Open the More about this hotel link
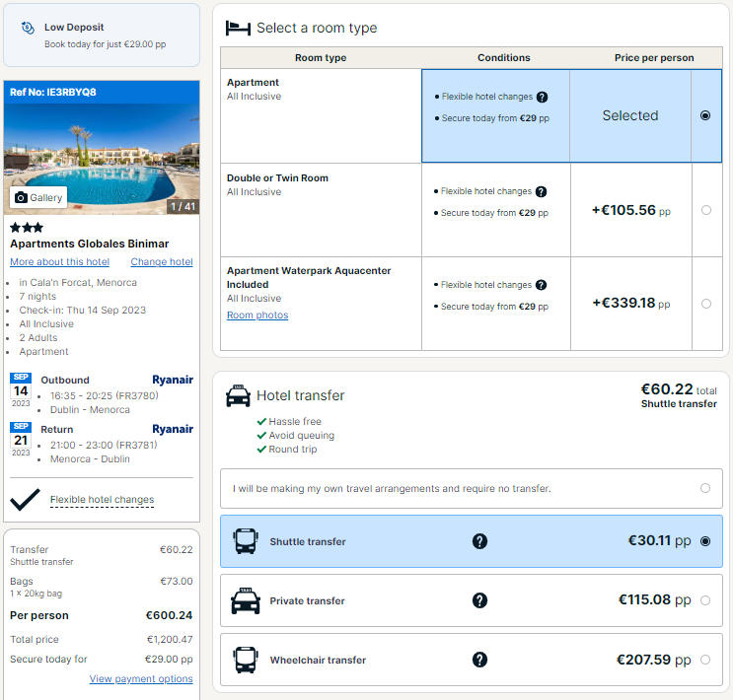Screen dimensions: 733x700 click(60, 261)
